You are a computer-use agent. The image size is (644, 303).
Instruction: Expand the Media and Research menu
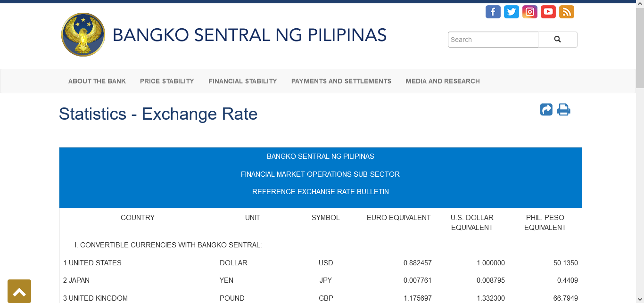442,81
